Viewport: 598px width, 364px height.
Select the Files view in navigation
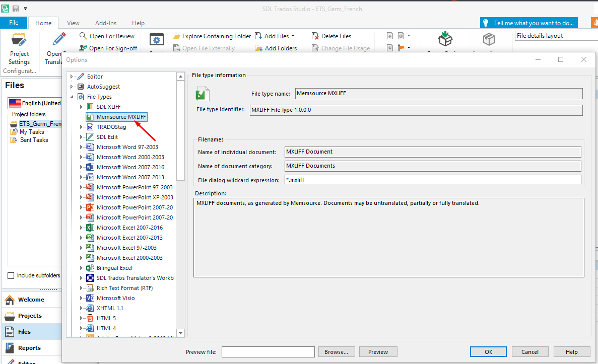(x=32, y=332)
